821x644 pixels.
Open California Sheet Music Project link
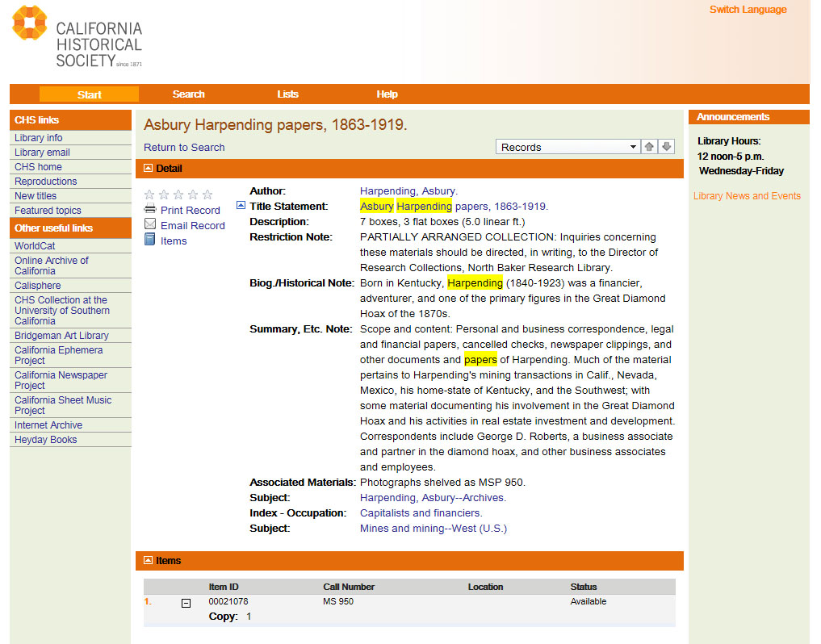(x=63, y=405)
